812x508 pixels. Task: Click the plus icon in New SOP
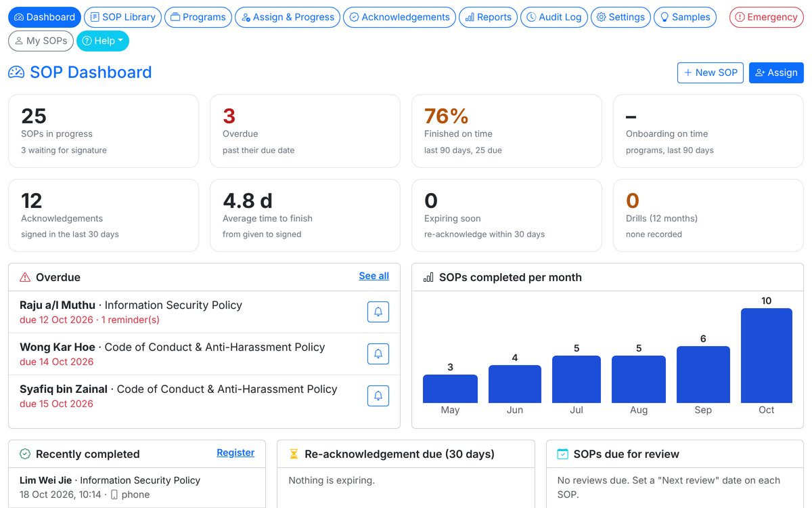pos(688,72)
